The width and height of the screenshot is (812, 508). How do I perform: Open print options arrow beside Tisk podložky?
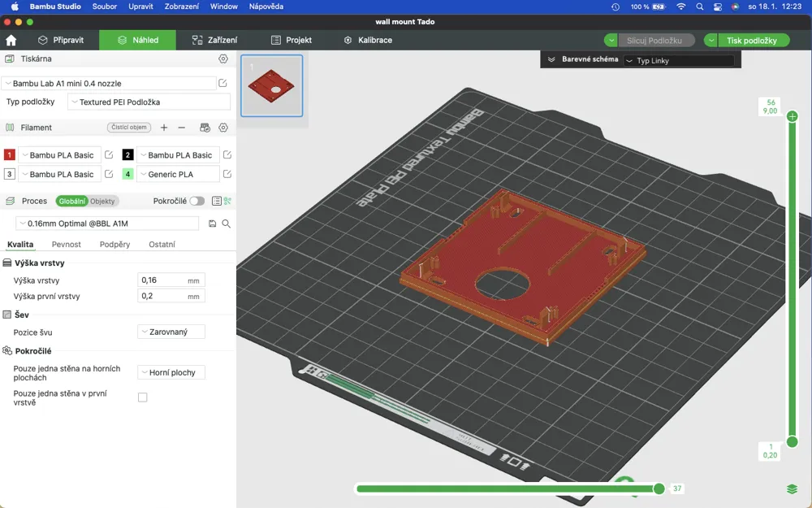[711, 41]
